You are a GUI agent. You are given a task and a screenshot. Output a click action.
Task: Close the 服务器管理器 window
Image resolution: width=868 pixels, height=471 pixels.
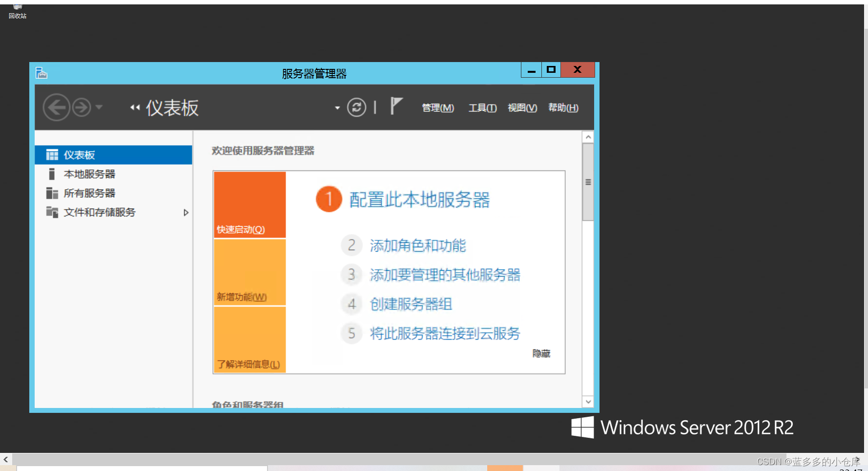pos(578,70)
